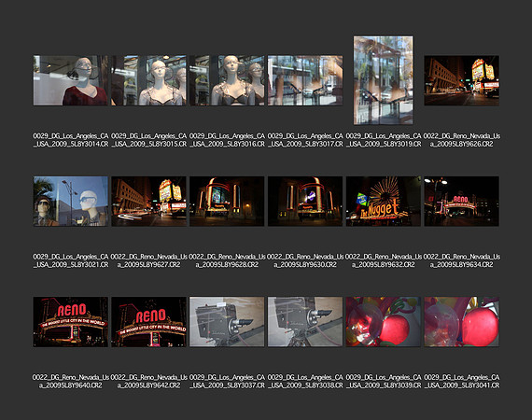The width and height of the screenshot is (532, 420).
Task: Click filename ending 5L8Y9634.CR2
Action: click(x=461, y=260)
